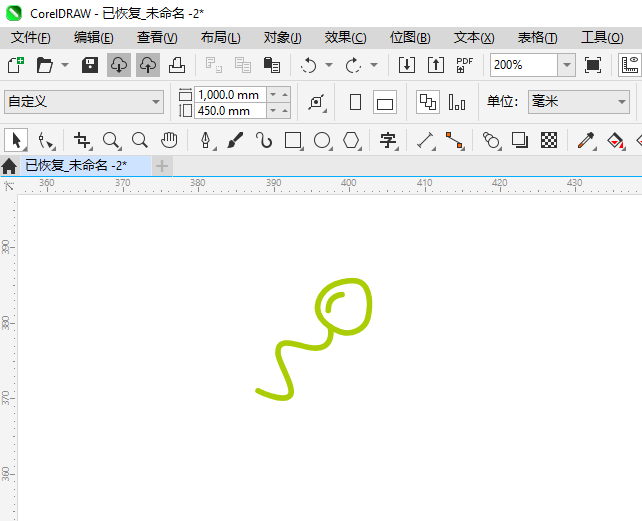Image resolution: width=642 pixels, height=521 pixels.
Task: Select the Artistic Media brush tool
Action: point(235,140)
